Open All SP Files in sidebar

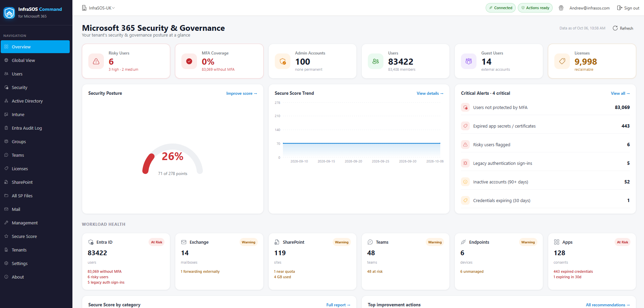pos(35,196)
